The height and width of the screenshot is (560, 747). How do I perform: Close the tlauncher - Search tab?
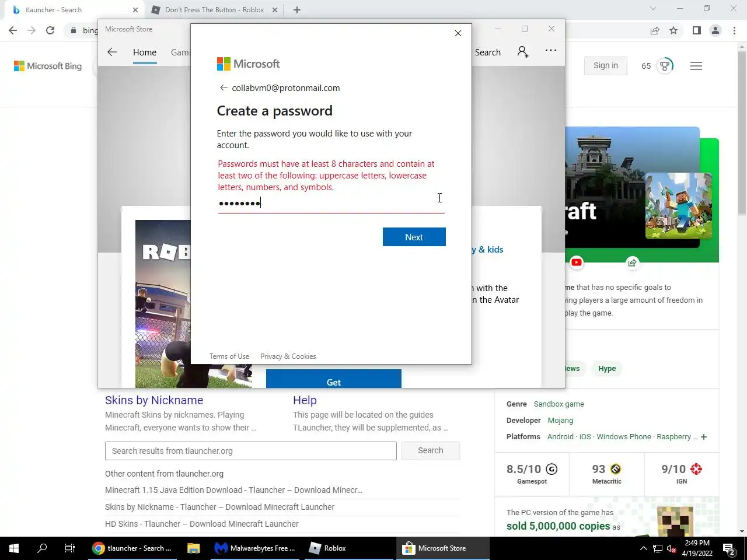click(135, 10)
